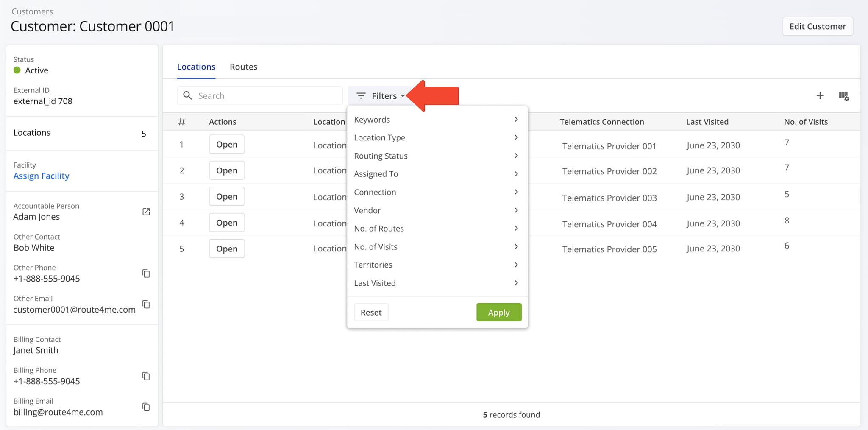The image size is (868, 430).
Task: Expand the Keywords filter submenu
Action: [437, 120]
